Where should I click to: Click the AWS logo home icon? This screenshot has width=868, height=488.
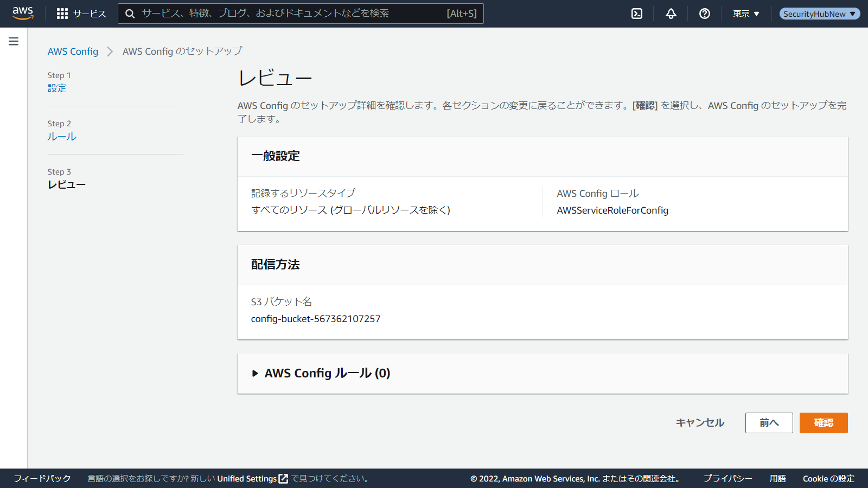tap(23, 13)
